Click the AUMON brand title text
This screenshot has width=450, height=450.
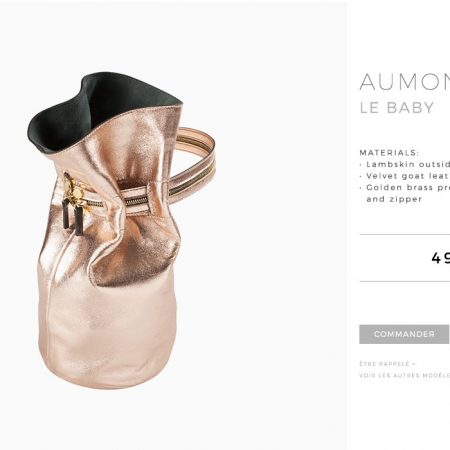point(405,82)
